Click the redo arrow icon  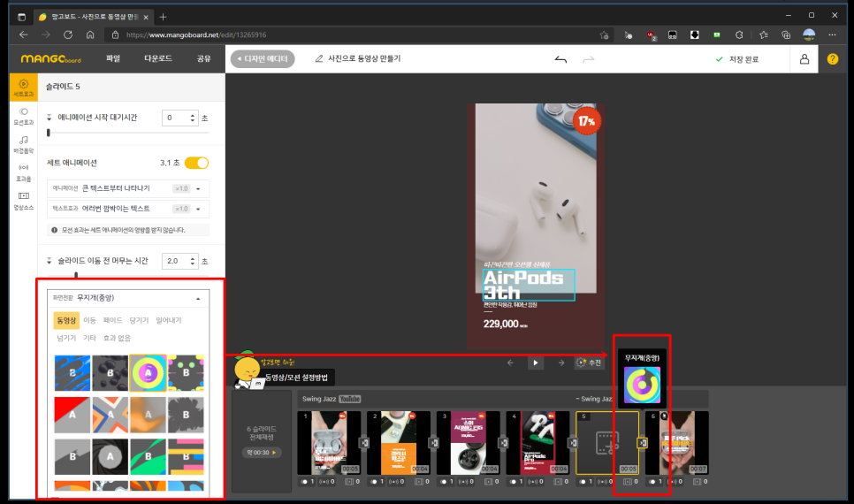588,59
